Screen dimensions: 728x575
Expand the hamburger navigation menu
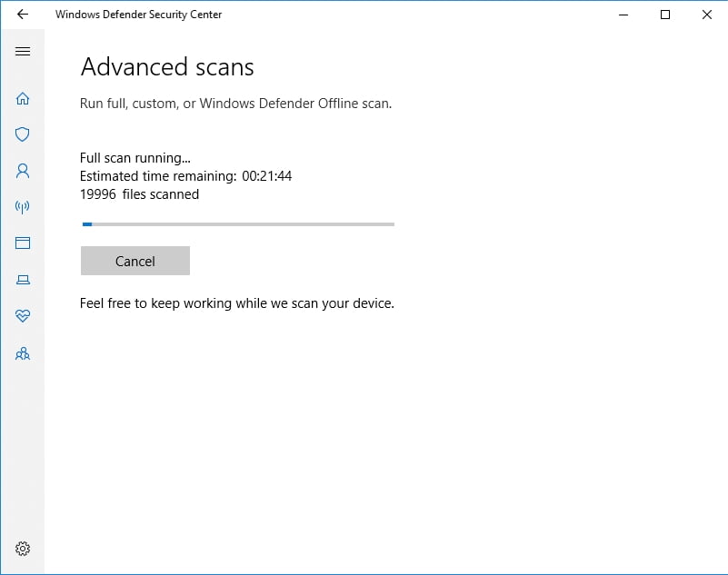click(23, 52)
